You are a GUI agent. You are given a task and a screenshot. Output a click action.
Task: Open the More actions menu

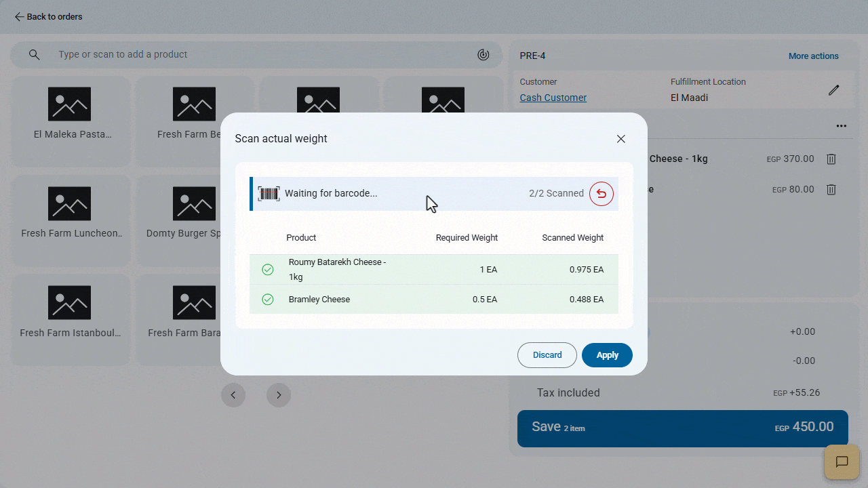[x=814, y=56]
